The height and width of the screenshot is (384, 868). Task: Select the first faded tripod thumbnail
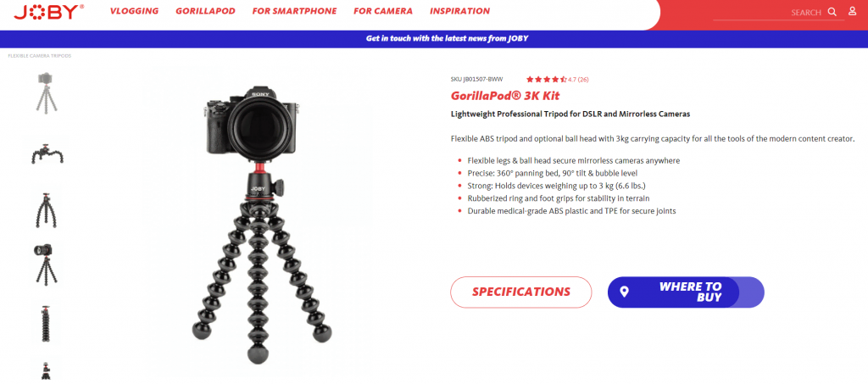pyautogui.click(x=47, y=92)
